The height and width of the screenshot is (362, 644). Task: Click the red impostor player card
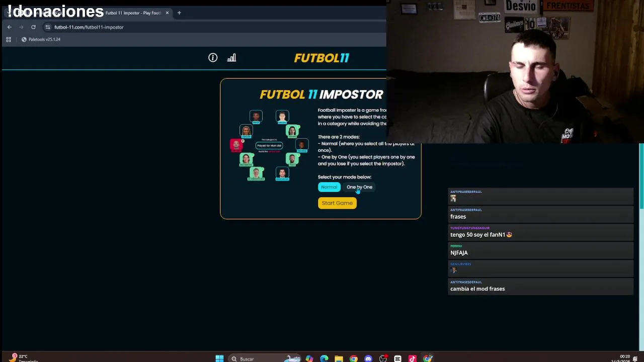click(236, 145)
